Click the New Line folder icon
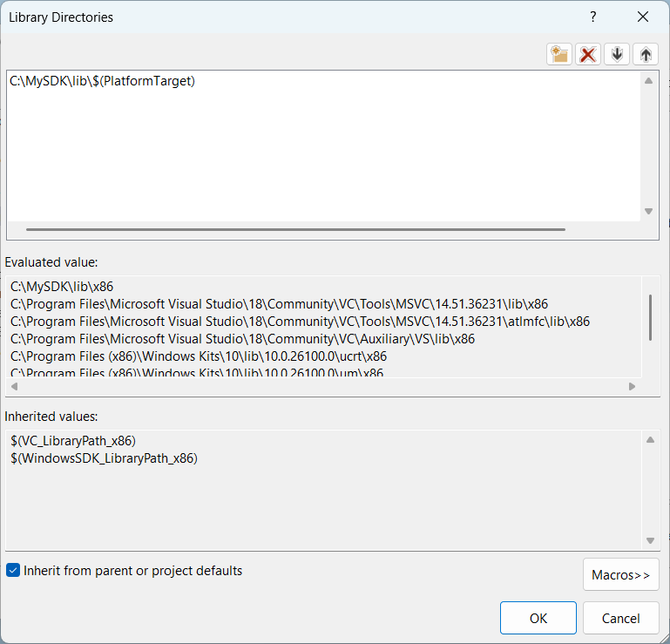 coord(558,54)
